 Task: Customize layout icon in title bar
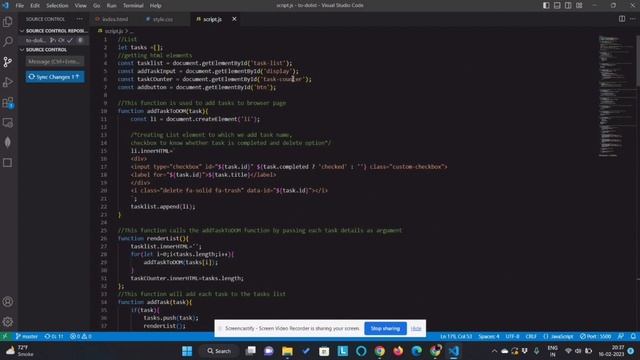click(579, 5)
